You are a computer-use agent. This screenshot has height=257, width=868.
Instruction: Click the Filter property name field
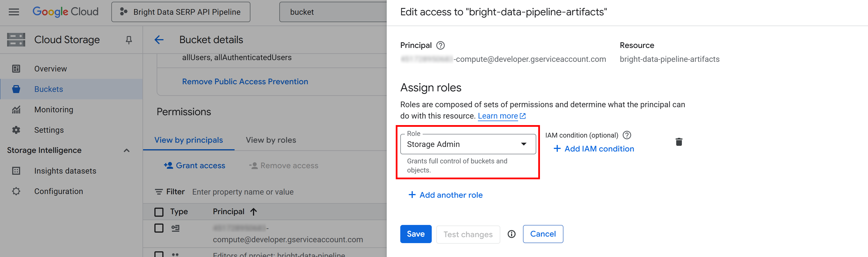(242, 191)
